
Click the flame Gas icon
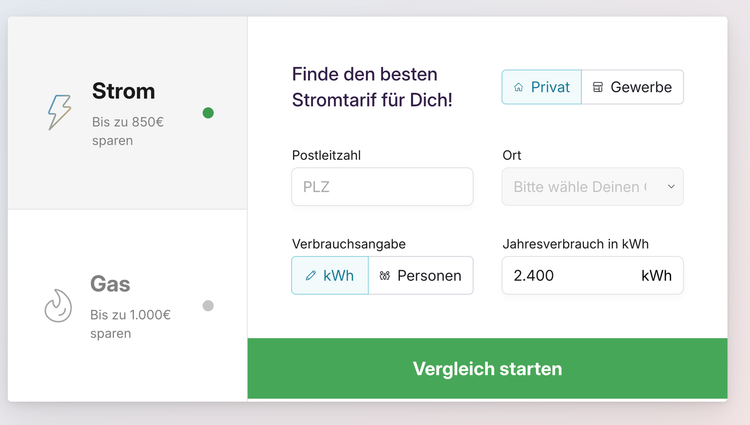click(x=58, y=305)
